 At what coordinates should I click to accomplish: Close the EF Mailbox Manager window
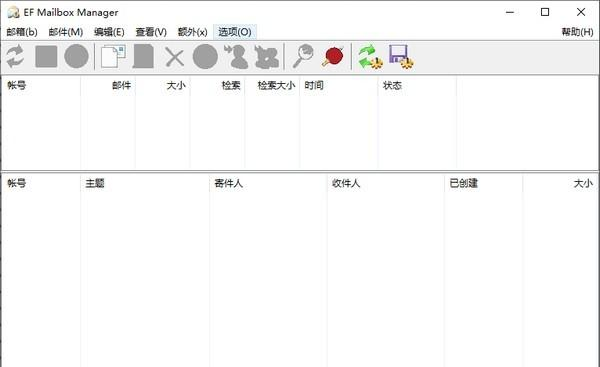tap(581, 12)
